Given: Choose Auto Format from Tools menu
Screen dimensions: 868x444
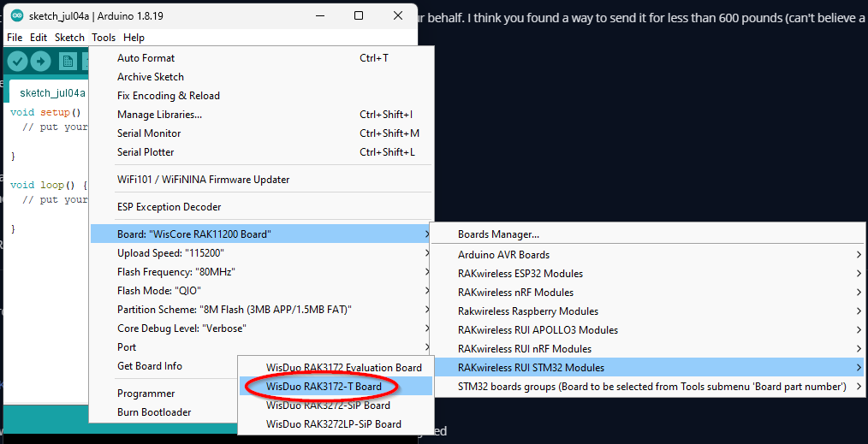Looking at the screenshot, I should tap(146, 58).
